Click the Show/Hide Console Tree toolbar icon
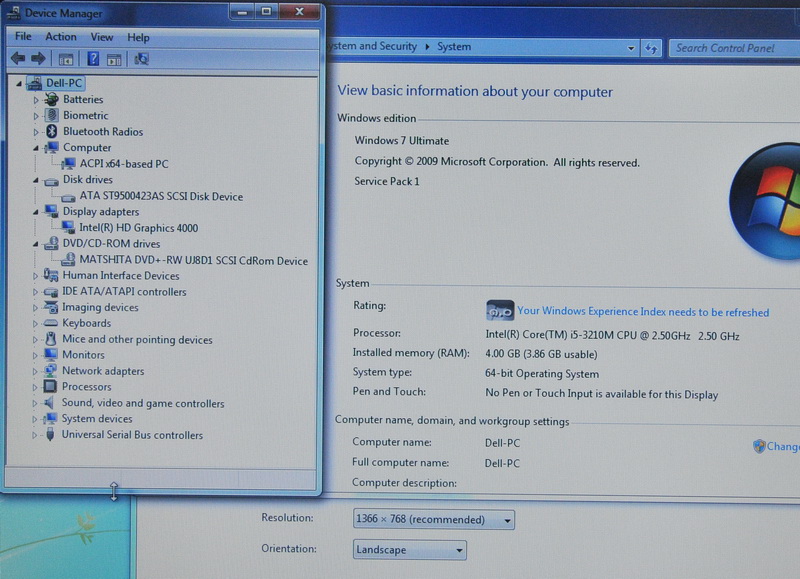This screenshot has height=579, width=800. (x=66, y=59)
